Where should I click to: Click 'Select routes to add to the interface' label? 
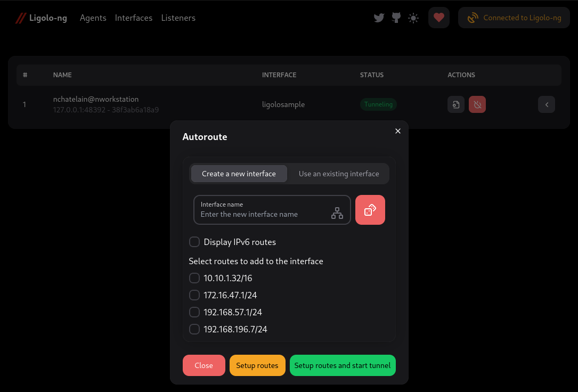tap(256, 261)
